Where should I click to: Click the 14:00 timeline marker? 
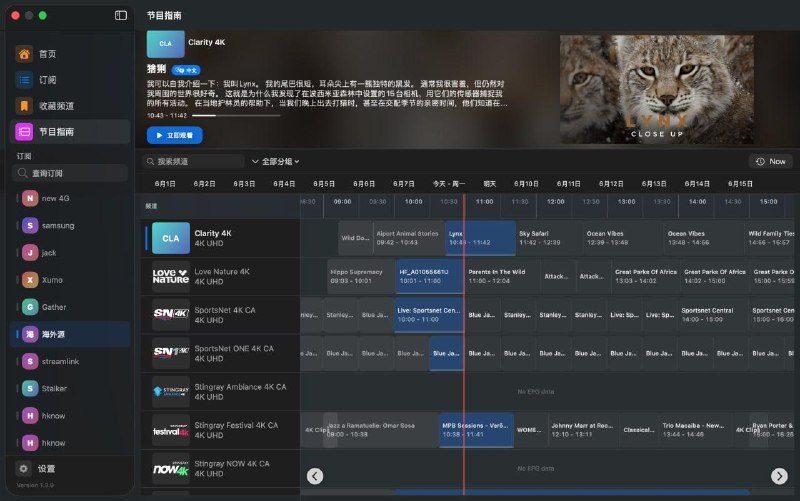[x=697, y=202]
